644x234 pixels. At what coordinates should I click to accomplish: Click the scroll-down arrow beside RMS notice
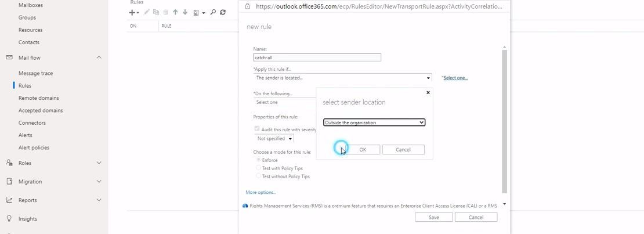(504, 204)
